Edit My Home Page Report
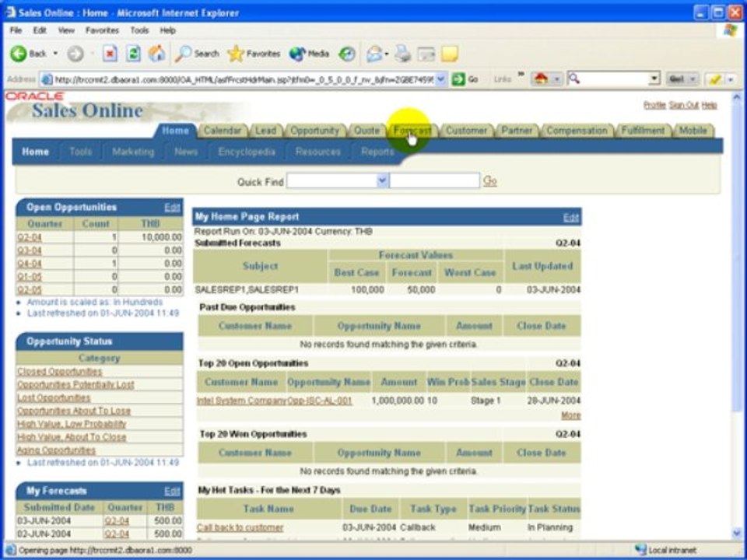747x560 pixels. [x=570, y=217]
